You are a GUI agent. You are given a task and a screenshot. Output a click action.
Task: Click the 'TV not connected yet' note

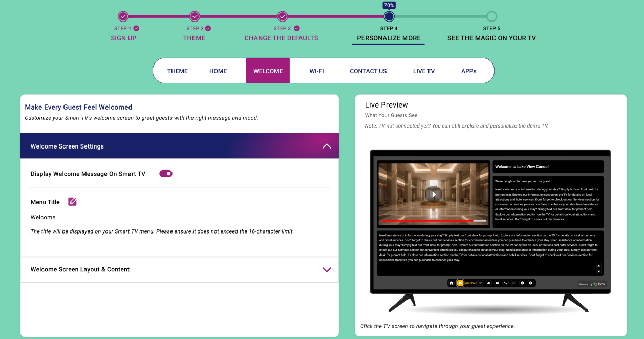(x=457, y=125)
